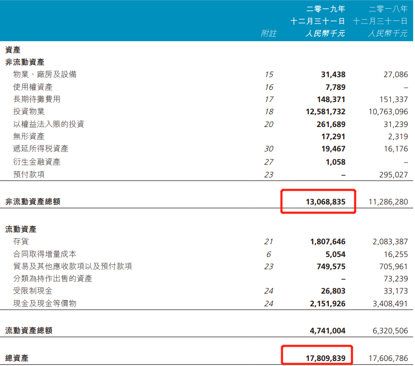The width and height of the screenshot is (415, 366).
Task: Select the 使用權資產 row label
Action: [x=33, y=87]
